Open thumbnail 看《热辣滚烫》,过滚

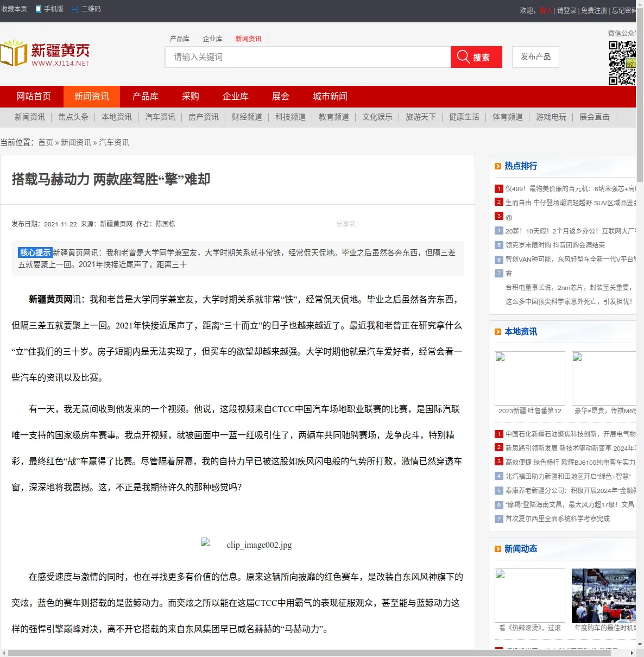tap(530, 595)
